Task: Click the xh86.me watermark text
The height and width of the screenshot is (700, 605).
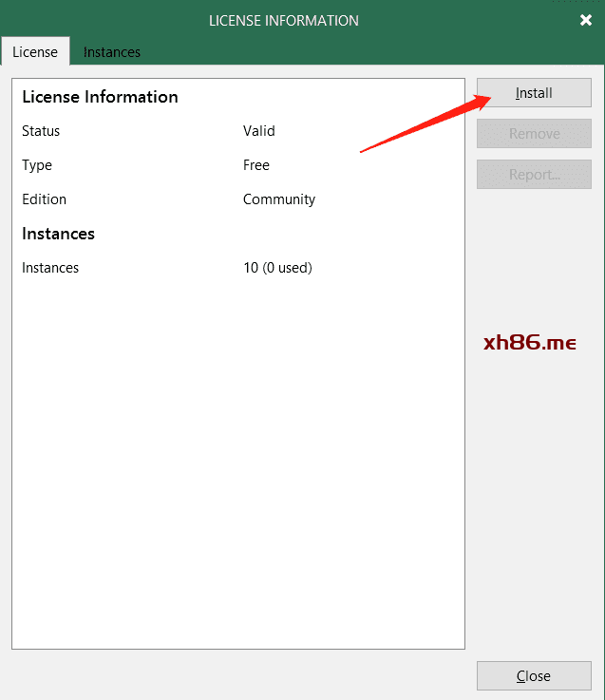Action: (529, 343)
